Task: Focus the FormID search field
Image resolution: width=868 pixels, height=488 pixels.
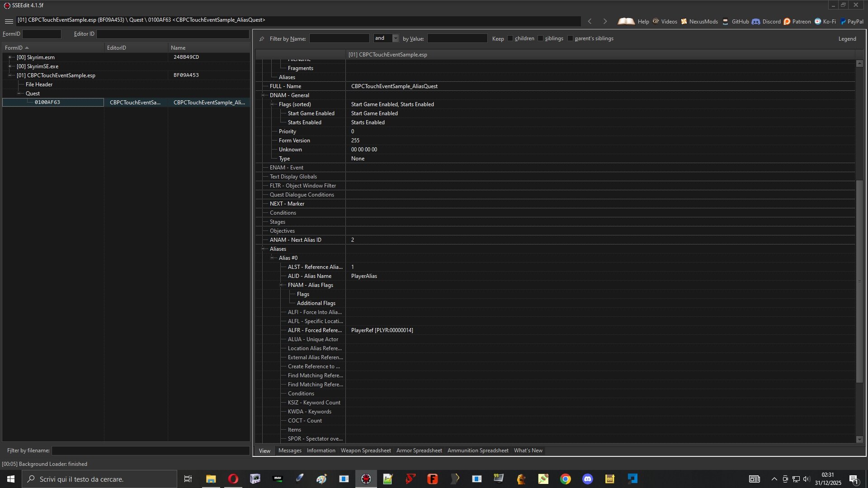Action: pos(42,34)
